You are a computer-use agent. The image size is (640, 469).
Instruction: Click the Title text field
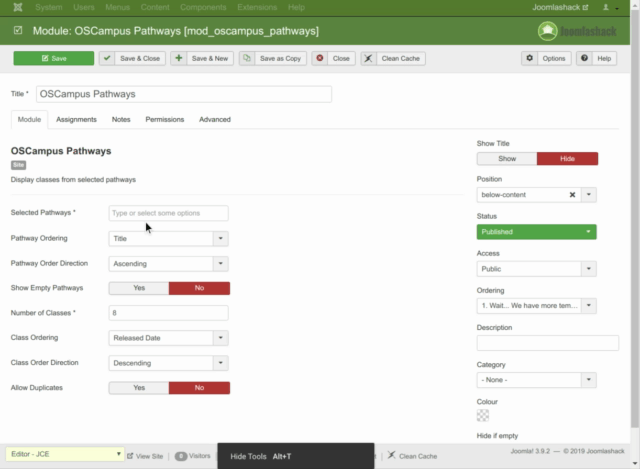click(184, 94)
